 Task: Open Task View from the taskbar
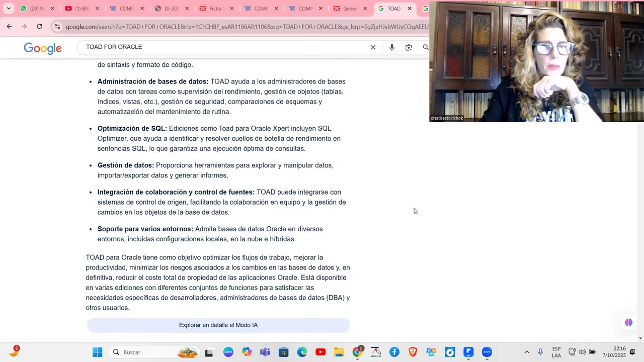click(x=209, y=352)
